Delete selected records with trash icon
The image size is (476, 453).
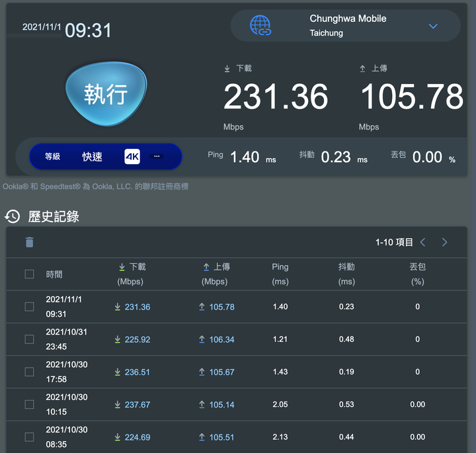point(30,242)
